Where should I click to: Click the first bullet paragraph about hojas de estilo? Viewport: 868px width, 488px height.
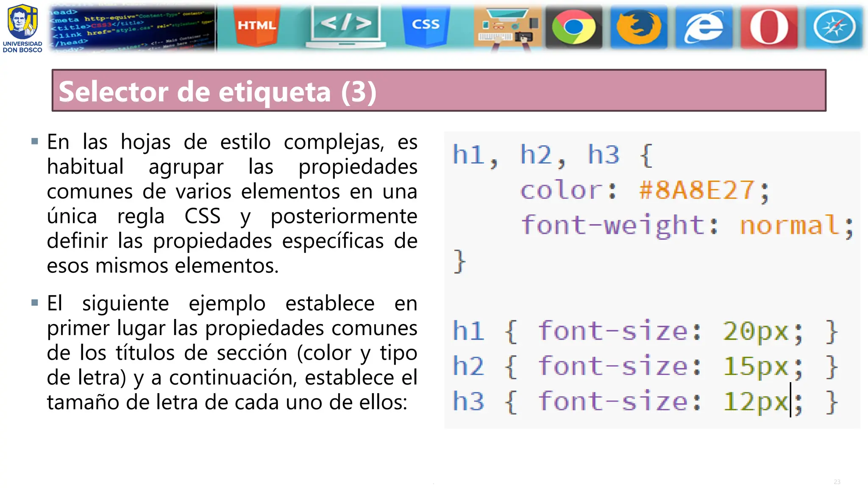click(x=232, y=203)
